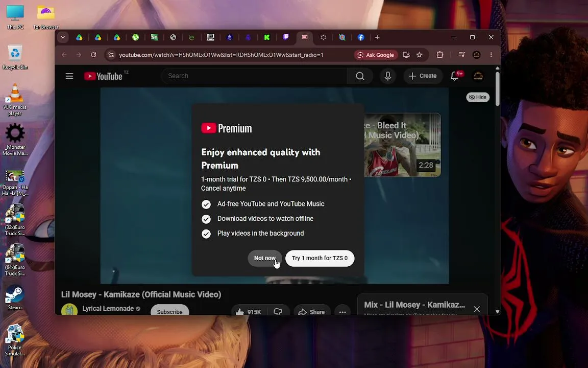Open YouTube notifications bell

point(454,76)
